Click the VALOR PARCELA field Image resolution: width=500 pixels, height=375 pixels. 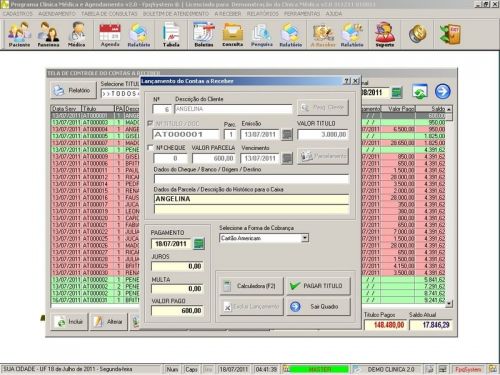click(x=214, y=158)
